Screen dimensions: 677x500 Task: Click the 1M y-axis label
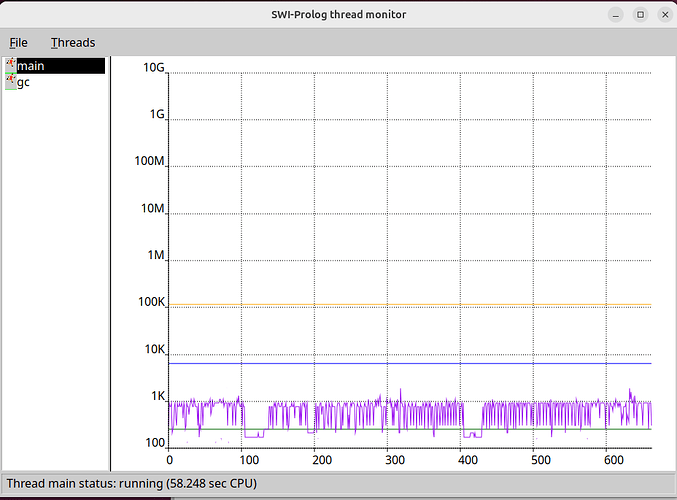[x=156, y=255]
